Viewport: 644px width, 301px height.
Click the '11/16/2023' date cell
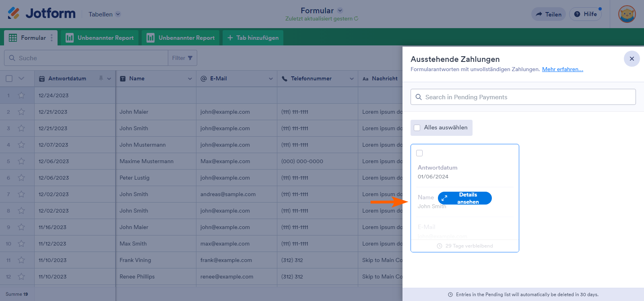pos(75,227)
